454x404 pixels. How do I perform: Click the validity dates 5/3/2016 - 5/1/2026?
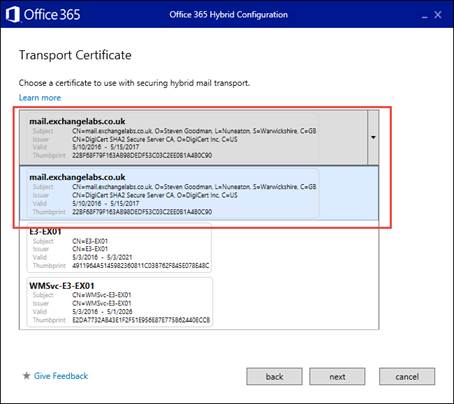102,312
